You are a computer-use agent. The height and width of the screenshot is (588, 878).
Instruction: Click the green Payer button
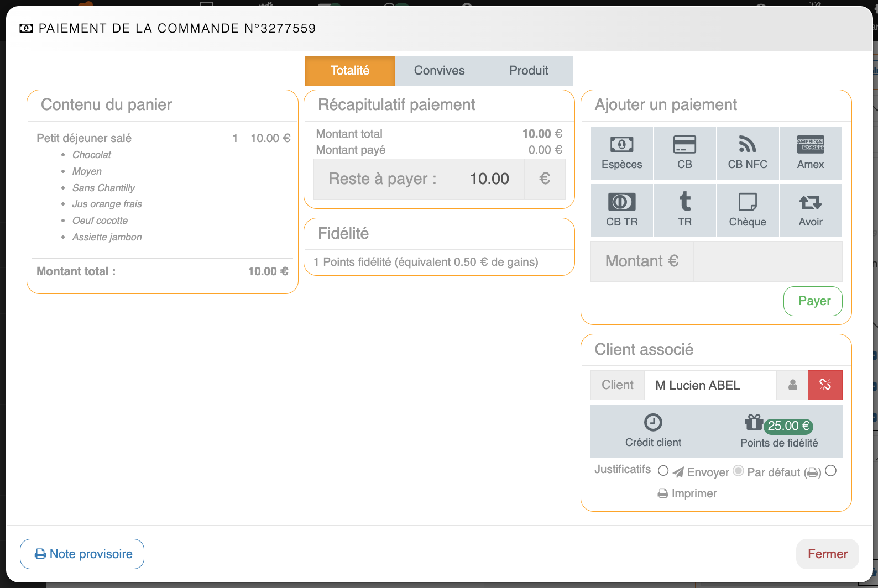813,301
